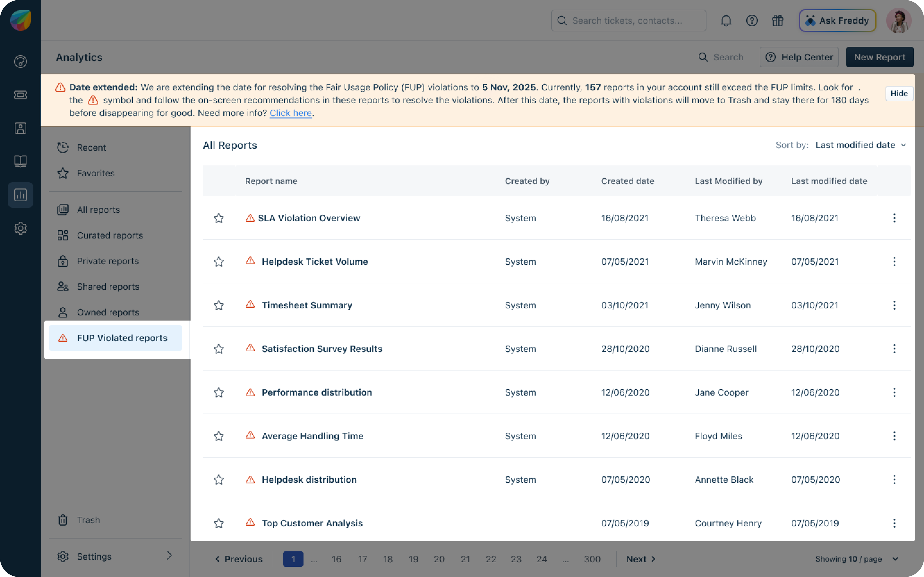Click the admin gear icon in left rail
The height and width of the screenshot is (577, 924).
tap(20, 228)
